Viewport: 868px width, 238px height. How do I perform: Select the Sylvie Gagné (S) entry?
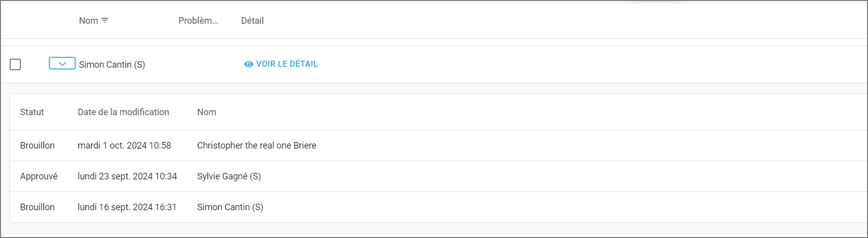[229, 176]
